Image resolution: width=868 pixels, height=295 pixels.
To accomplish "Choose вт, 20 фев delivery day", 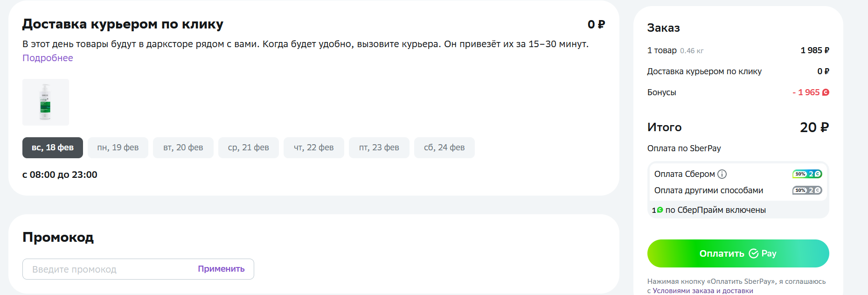I will point(183,147).
